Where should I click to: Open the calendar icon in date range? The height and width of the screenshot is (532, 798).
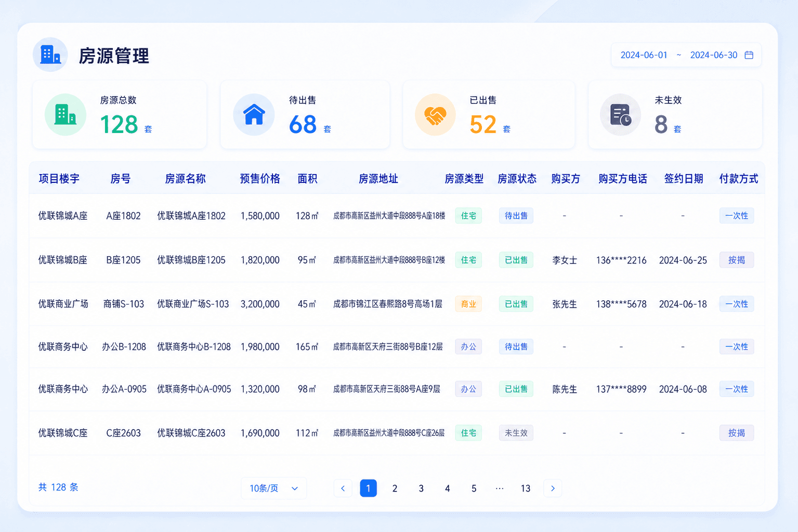click(749, 55)
